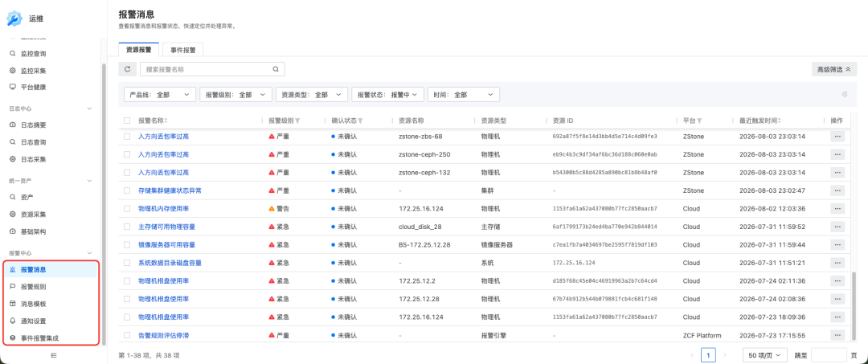Screen dimensions: 868x364
Task: Click the previous page arrow
Action: point(691,354)
